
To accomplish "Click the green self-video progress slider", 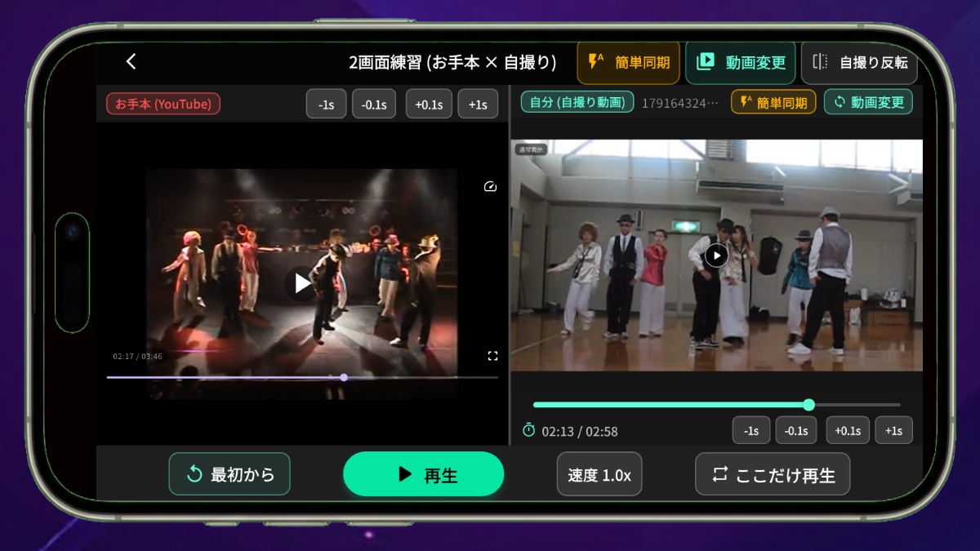I will click(716, 405).
